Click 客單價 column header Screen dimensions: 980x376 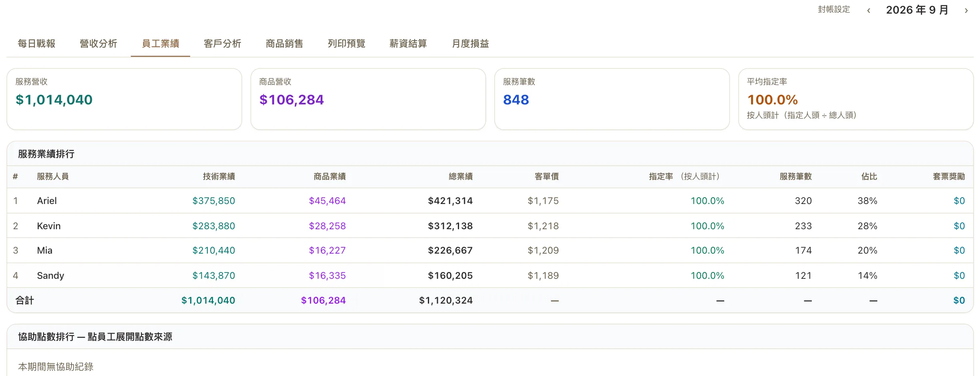547,176
